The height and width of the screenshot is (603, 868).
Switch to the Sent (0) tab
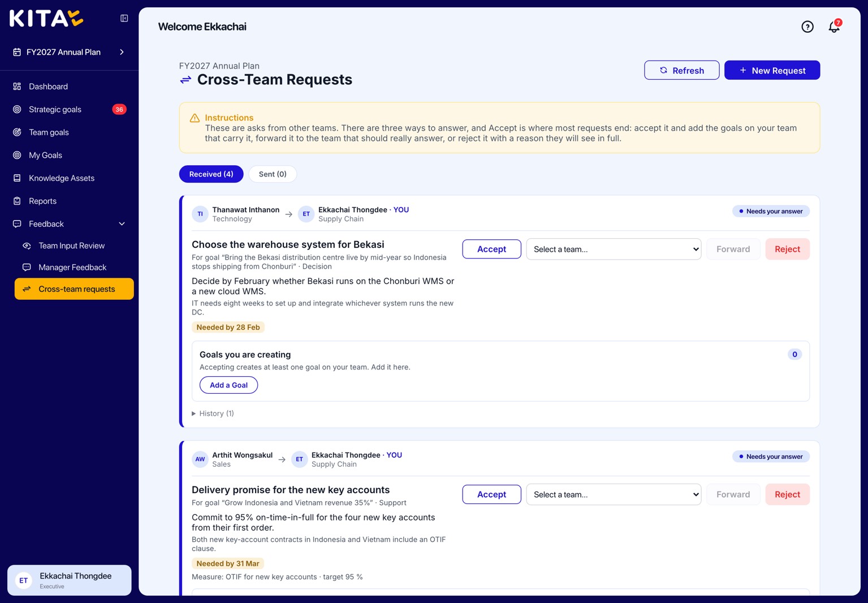[x=273, y=174]
